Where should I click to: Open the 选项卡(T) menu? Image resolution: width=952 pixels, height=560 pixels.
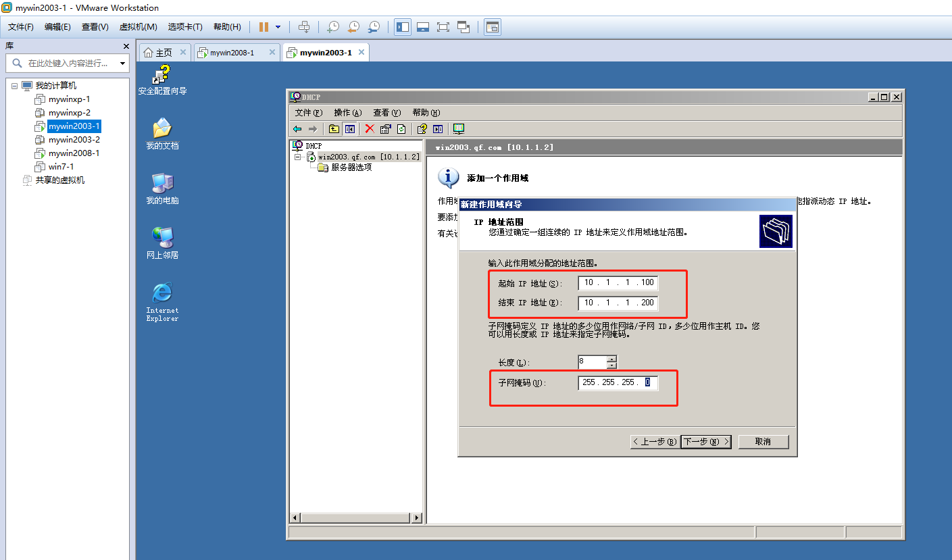click(x=185, y=27)
